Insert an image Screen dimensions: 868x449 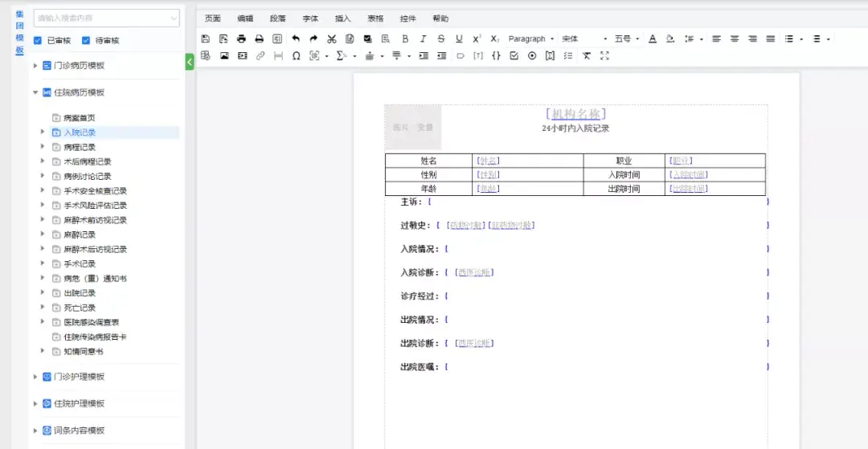click(x=224, y=56)
